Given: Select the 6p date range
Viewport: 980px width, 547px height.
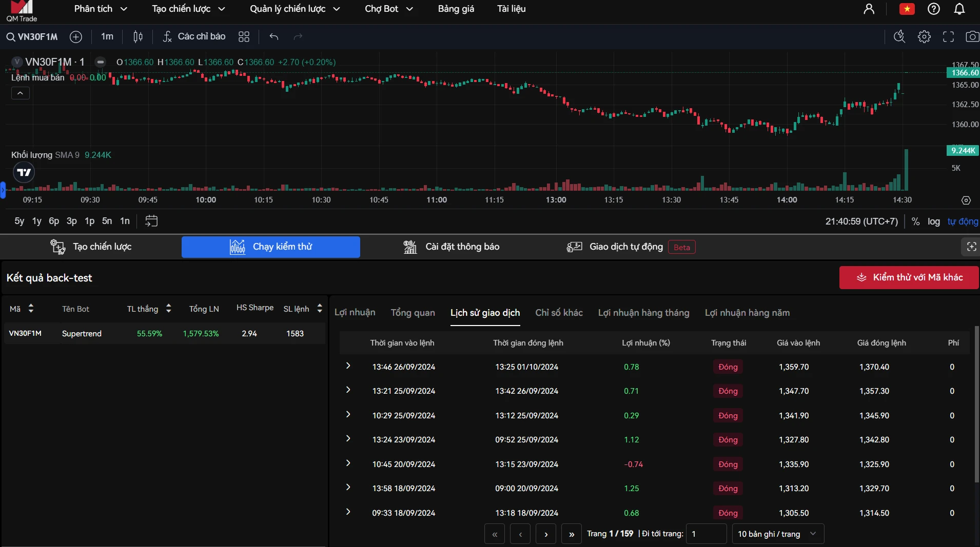Looking at the screenshot, I should coord(54,221).
